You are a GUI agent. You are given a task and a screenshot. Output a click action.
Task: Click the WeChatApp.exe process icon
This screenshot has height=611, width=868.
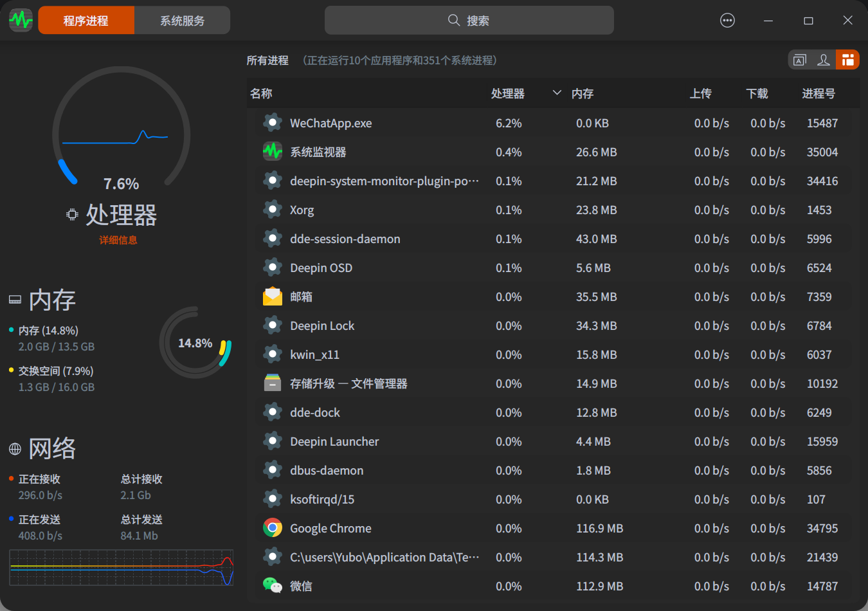click(273, 123)
